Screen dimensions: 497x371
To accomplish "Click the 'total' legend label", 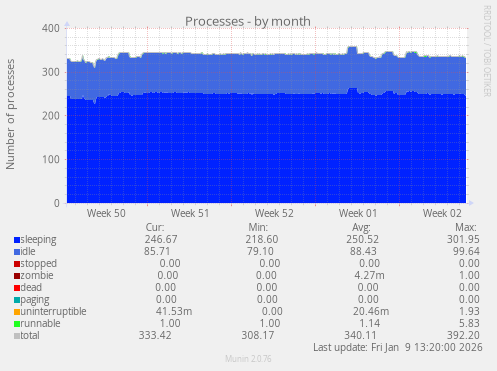I will click(x=30, y=335).
